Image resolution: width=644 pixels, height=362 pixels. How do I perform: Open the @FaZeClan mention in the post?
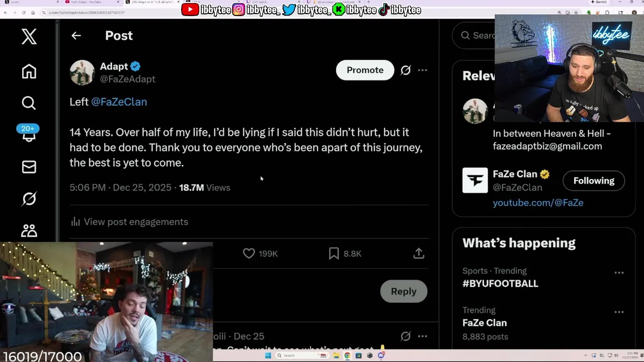tap(119, 102)
